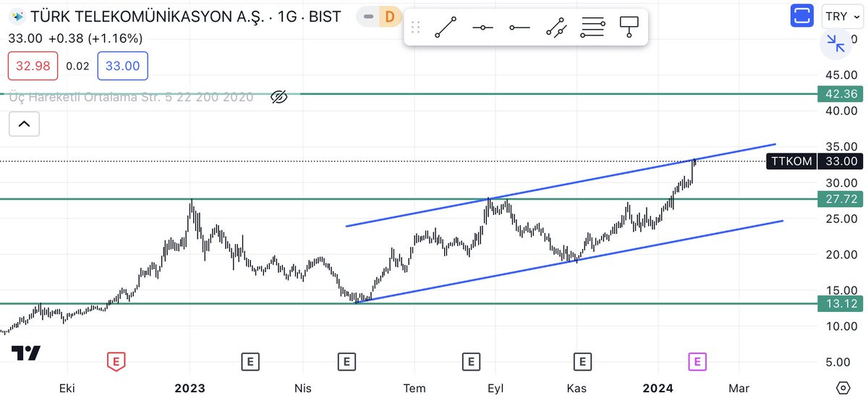Click the +0.38 (+1.16%) change value
Image resolution: width=868 pixels, height=401 pixels.
[x=97, y=38]
